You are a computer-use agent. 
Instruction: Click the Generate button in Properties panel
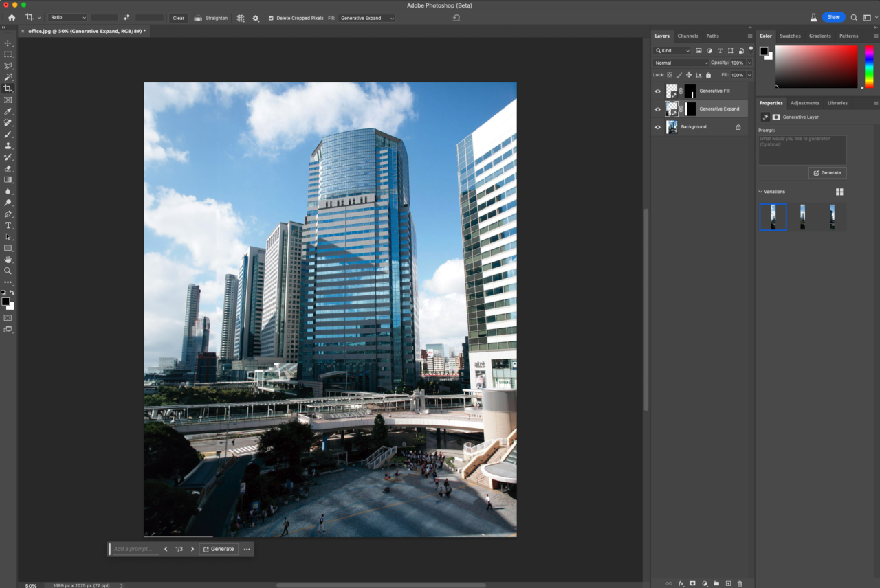coord(827,172)
